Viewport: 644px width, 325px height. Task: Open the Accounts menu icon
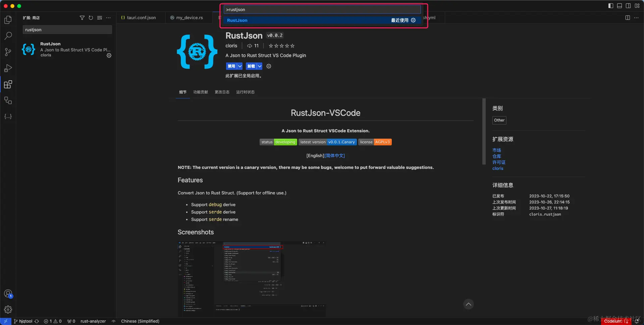[8, 294]
